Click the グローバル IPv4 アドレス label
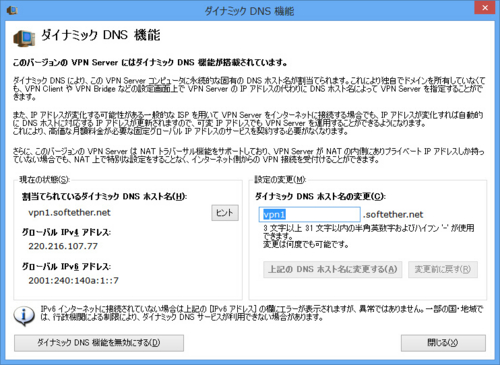 67,232
